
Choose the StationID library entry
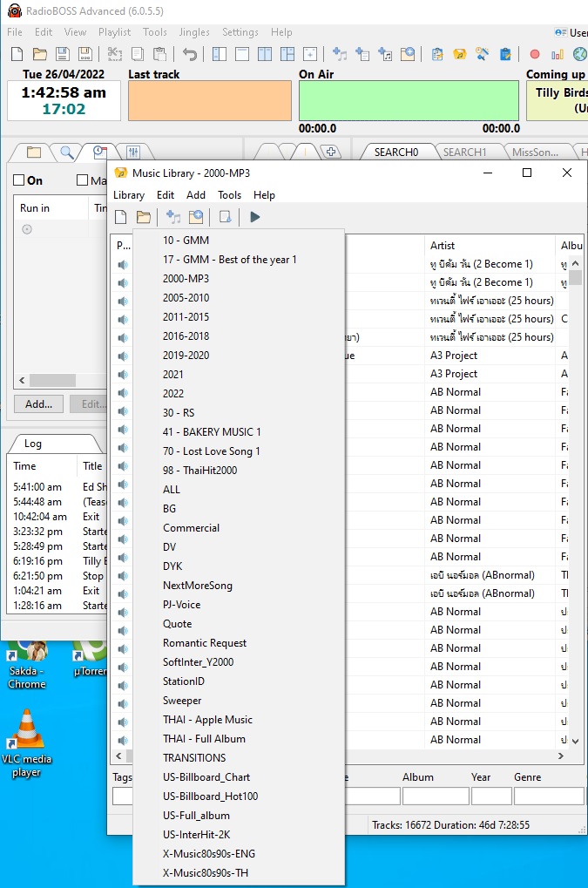click(x=239, y=681)
